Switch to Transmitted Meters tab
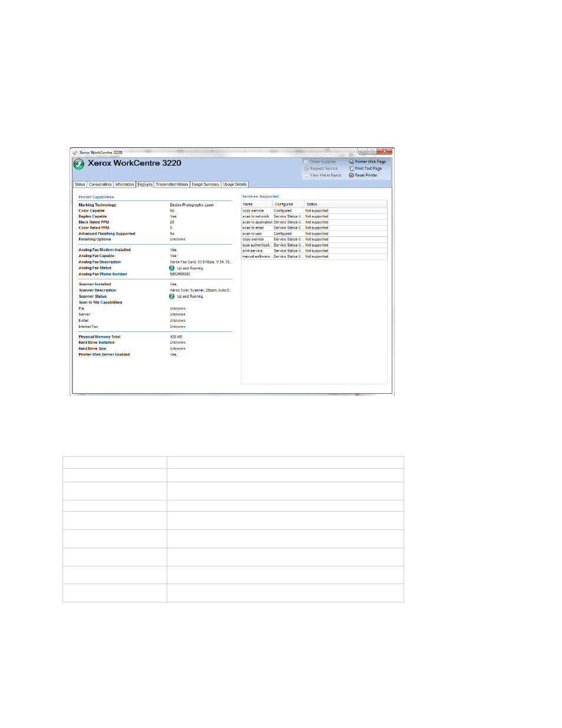The width and height of the screenshot is (562, 728). click(x=172, y=185)
